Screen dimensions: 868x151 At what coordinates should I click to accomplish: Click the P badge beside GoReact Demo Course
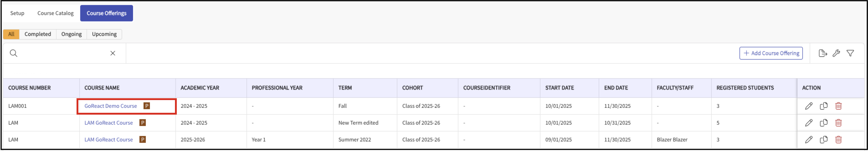click(146, 106)
